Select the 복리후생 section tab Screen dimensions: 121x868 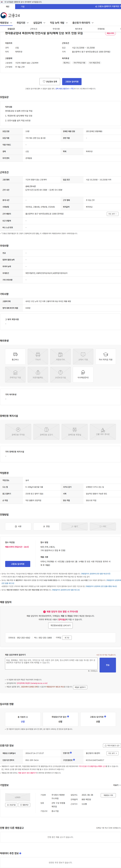pyautogui.click(x=79, y=29)
